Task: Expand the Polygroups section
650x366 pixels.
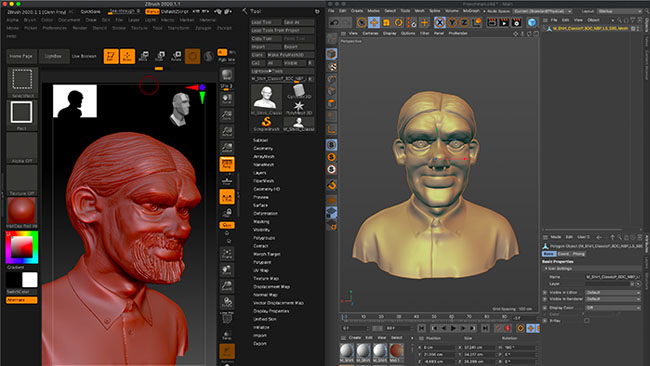Action: [263, 238]
